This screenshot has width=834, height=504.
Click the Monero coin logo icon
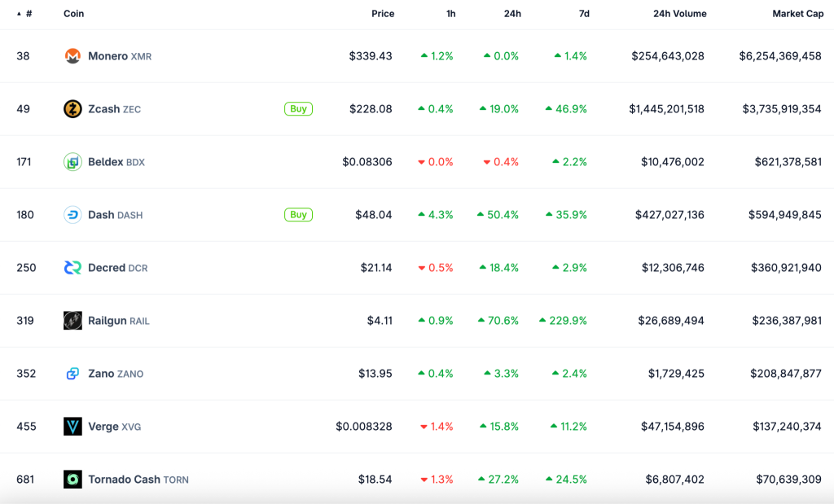[72, 56]
